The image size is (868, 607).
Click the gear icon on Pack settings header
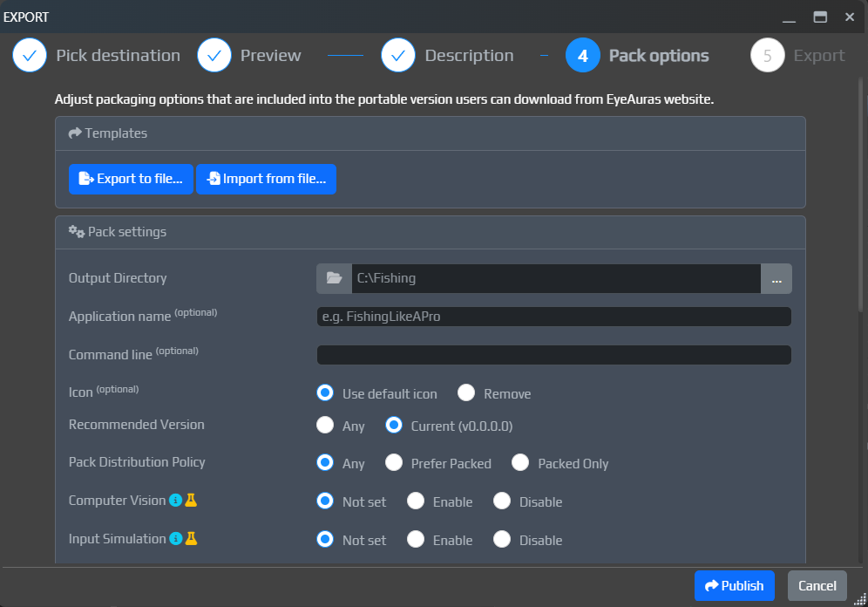point(77,231)
